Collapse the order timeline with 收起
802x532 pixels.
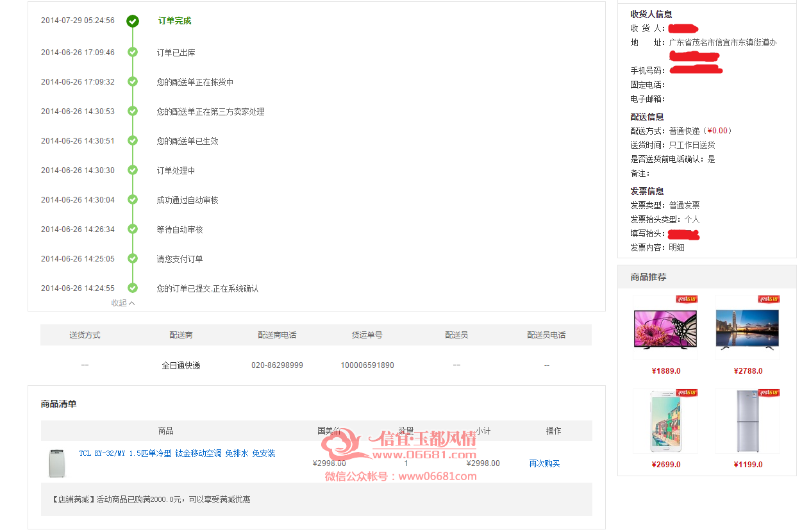point(123,303)
